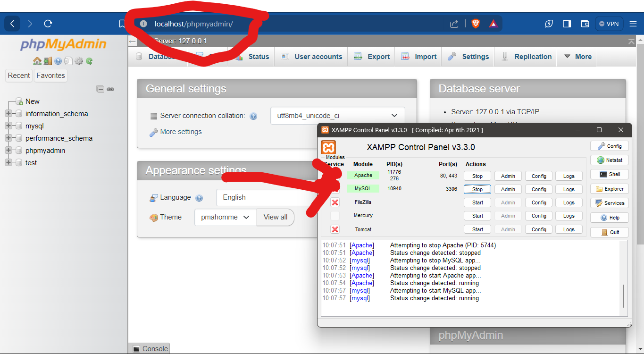
Task: Open the utf8mb4_unicode_ci collation dropdown
Action: (337, 116)
